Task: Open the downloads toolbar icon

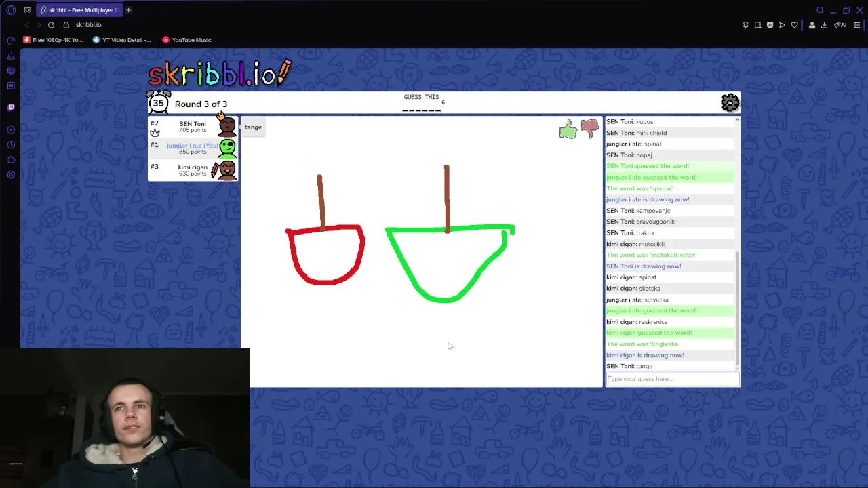Action: tap(824, 25)
